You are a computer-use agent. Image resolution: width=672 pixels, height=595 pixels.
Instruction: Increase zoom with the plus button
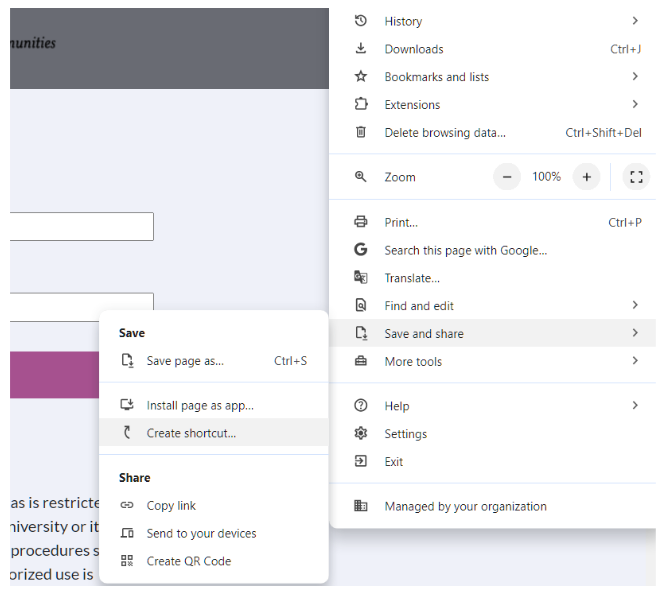click(587, 177)
